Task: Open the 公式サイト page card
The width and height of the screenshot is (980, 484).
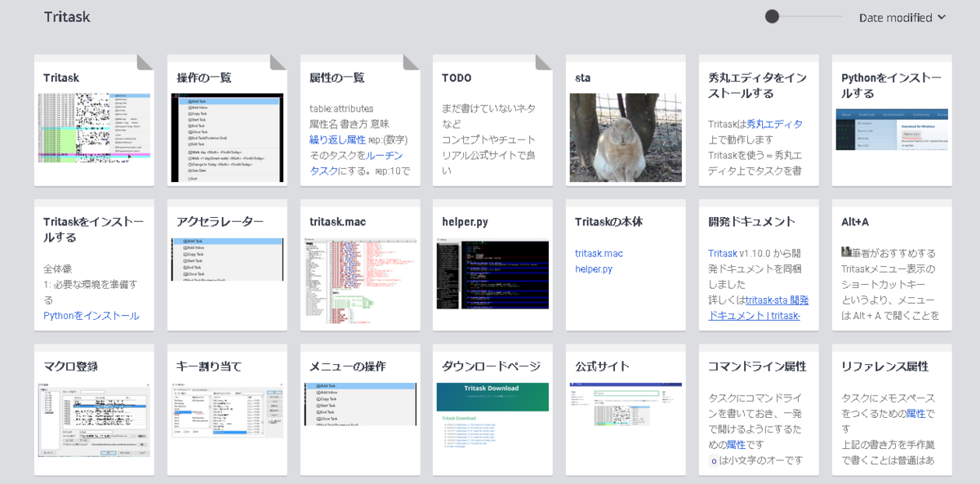Action: 626,410
